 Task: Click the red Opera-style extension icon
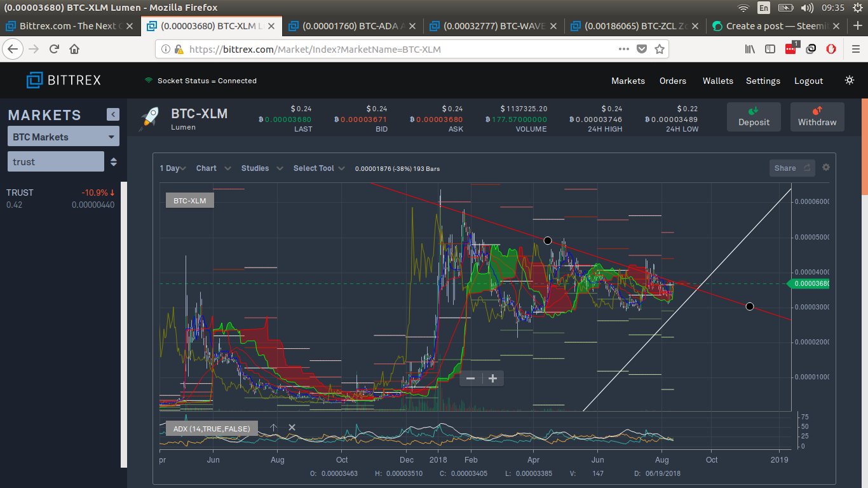coord(831,49)
